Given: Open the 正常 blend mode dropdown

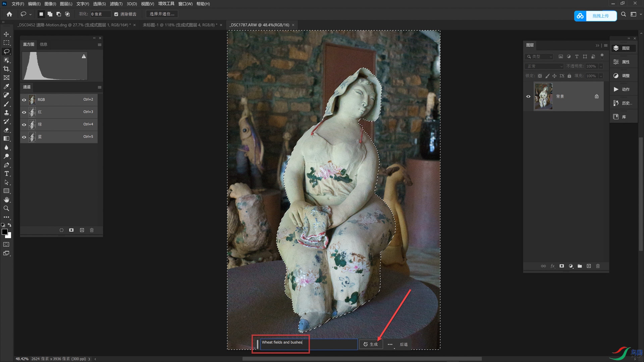Looking at the screenshot, I should pos(544,66).
